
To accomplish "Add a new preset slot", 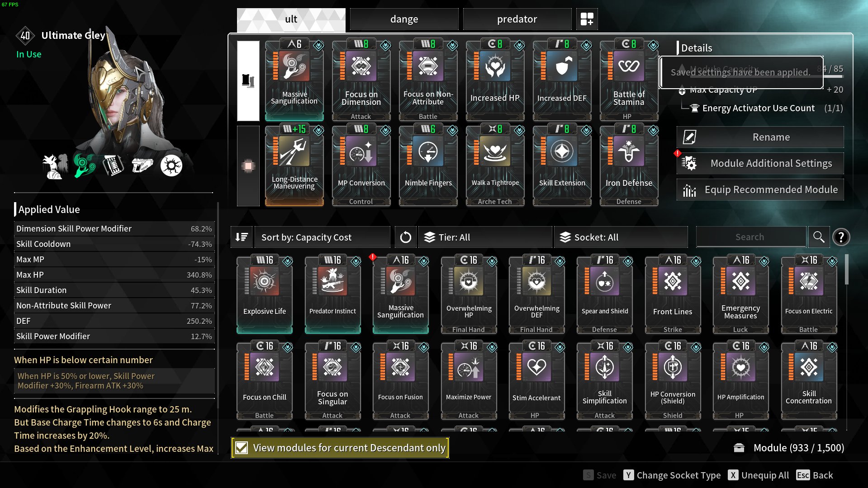I will (x=587, y=19).
